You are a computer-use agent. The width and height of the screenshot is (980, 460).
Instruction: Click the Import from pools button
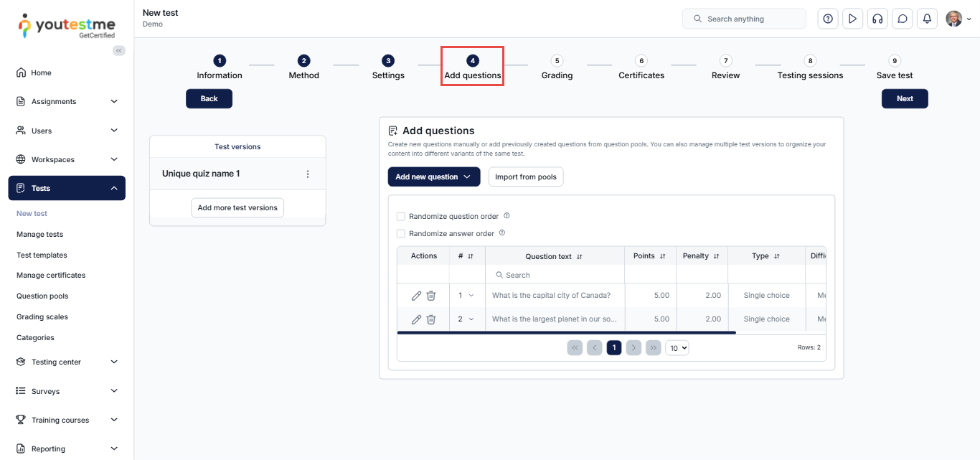(525, 177)
